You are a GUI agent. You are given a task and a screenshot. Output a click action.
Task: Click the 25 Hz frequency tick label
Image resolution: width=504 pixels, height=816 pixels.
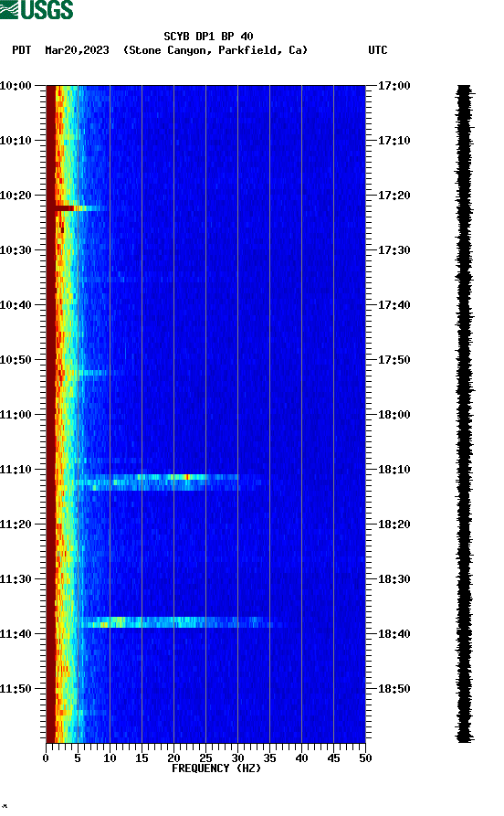pyautogui.click(x=205, y=758)
